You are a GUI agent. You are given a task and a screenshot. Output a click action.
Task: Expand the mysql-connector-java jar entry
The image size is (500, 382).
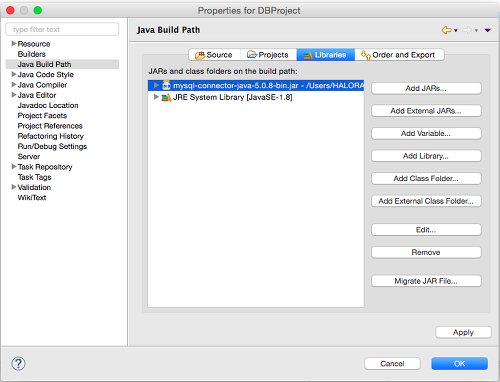click(156, 85)
